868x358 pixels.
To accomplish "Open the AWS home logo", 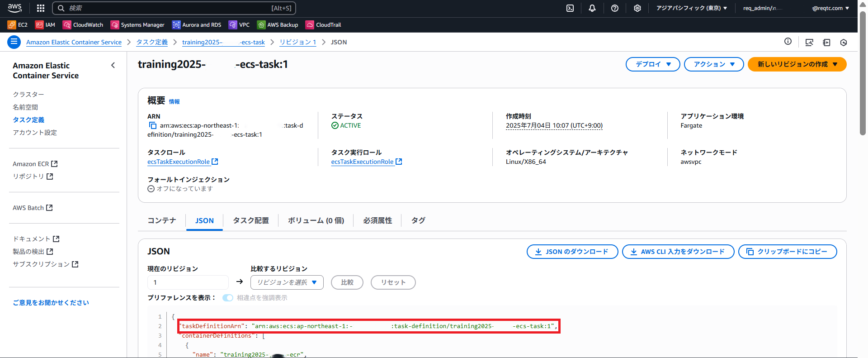I will coord(14,8).
